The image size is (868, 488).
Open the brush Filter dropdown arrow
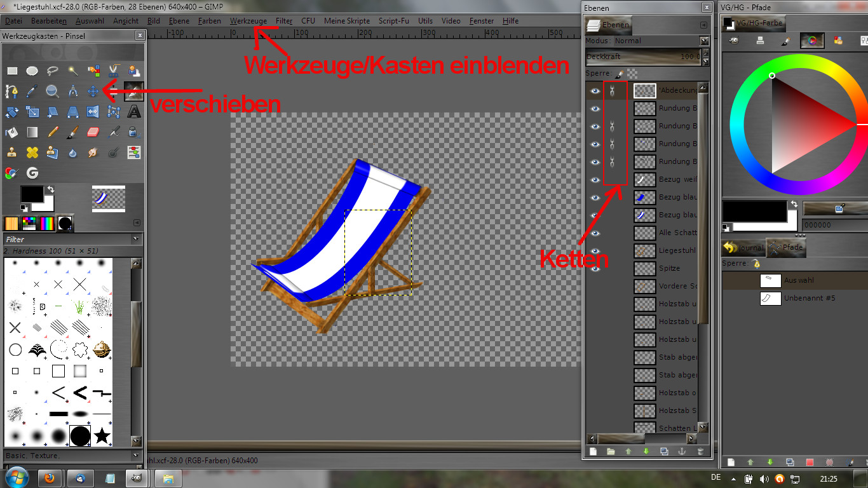135,239
